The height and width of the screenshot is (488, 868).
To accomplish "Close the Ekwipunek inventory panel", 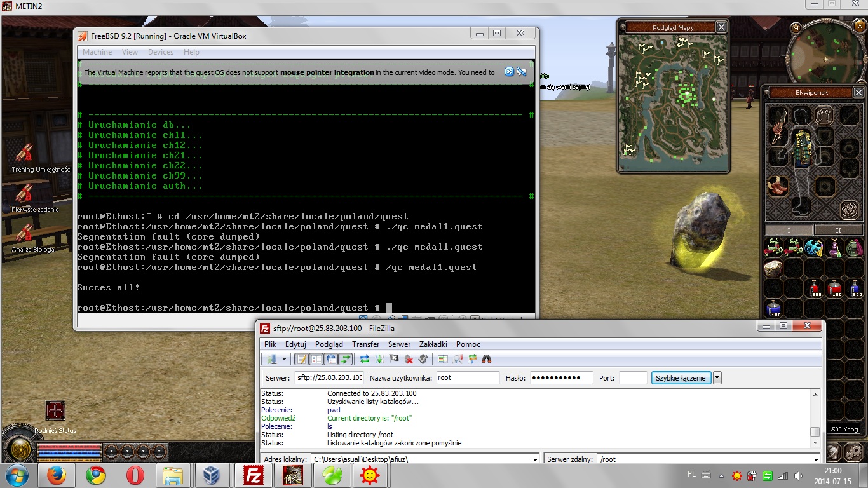I will pyautogui.click(x=858, y=92).
